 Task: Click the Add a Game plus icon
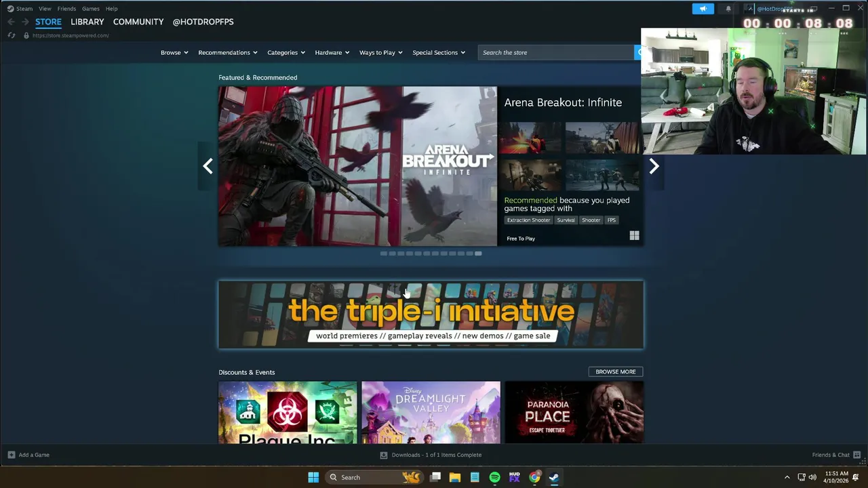click(11, 455)
